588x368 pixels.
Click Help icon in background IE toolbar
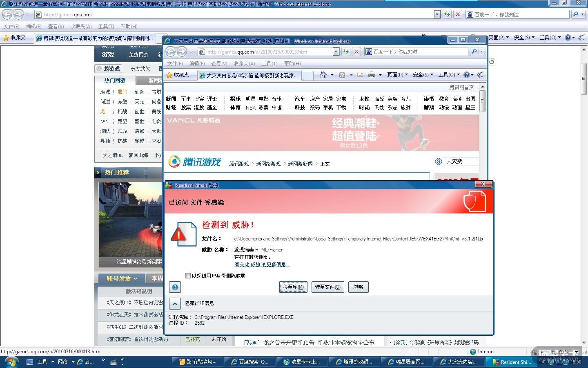[568, 38]
